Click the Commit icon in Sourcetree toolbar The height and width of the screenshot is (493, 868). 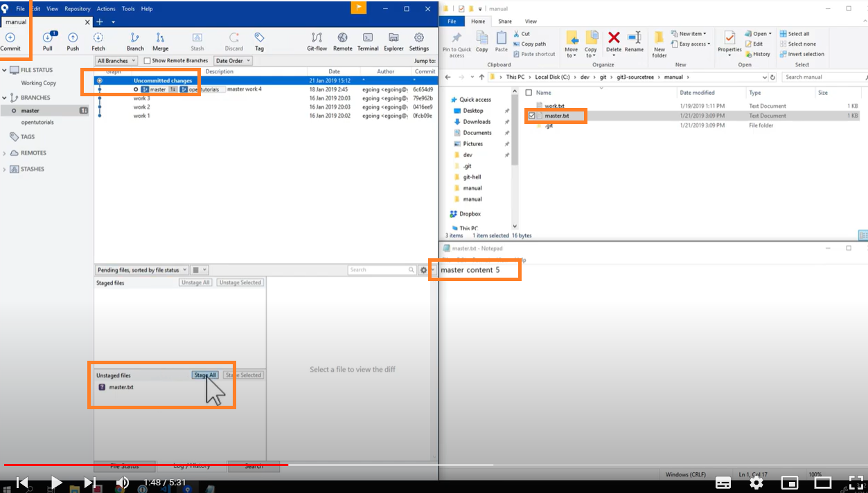point(10,37)
